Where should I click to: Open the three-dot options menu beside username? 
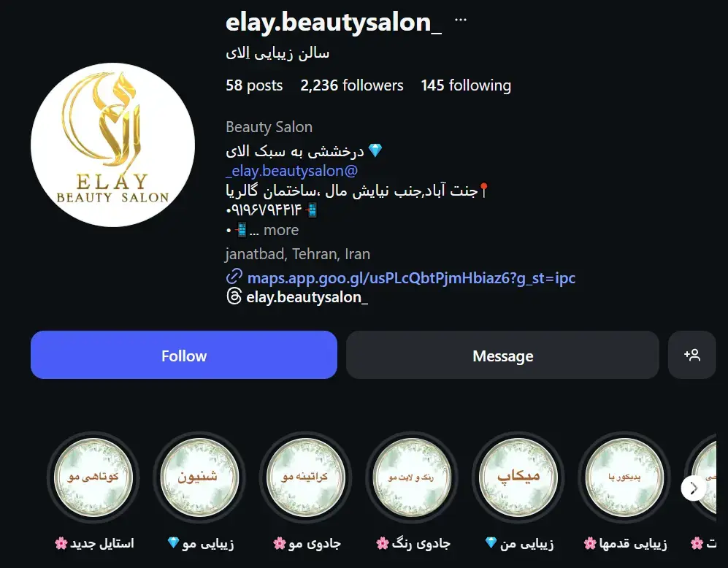click(460, 20)
